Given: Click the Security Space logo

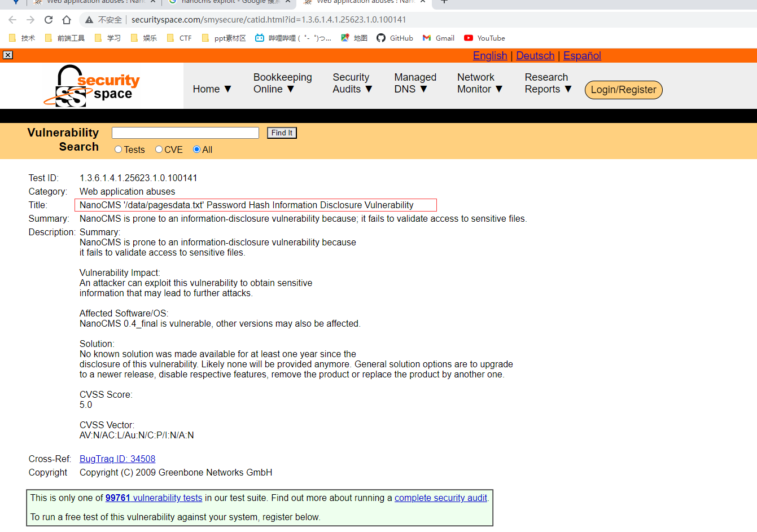Looking at the screenshot, I should pos(93,86).
